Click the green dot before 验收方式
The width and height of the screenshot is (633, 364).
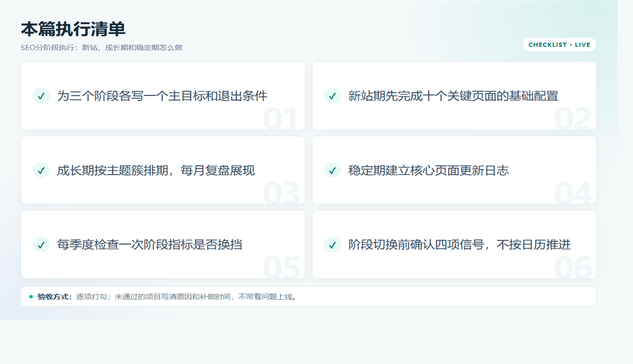pyautogui.click(x=31, y=296)
